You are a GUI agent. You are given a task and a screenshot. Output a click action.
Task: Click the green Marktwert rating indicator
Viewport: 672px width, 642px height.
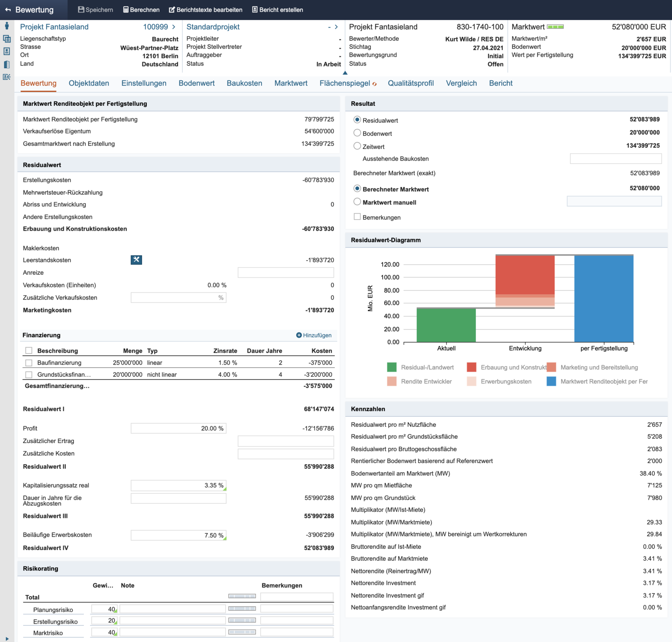pyautogui.click(x=555, y=27)
